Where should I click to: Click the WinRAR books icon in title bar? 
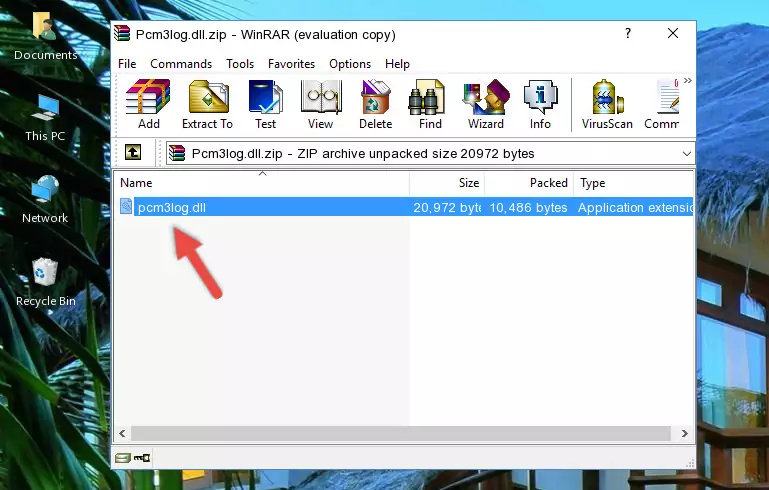[122, 33]
